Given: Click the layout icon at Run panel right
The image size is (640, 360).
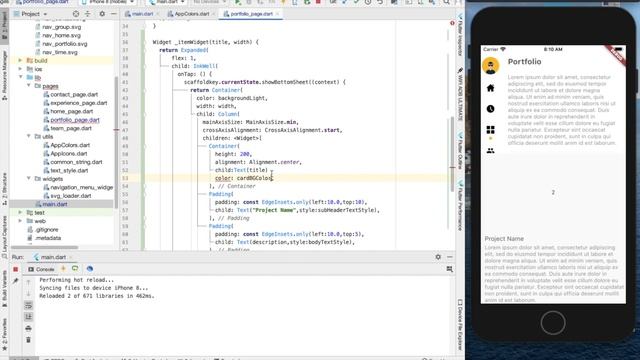Looking at the screenshot, I should point(450,269).
